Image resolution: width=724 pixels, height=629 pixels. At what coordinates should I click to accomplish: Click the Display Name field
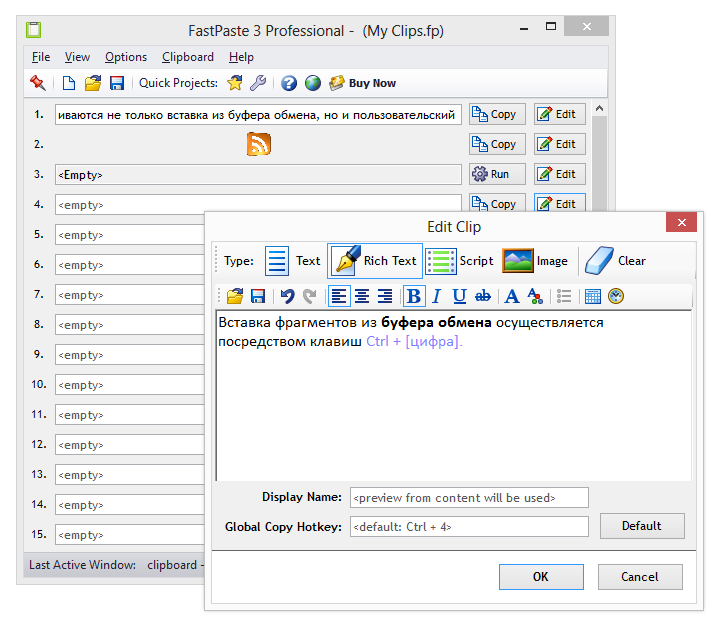coord(469,497)
